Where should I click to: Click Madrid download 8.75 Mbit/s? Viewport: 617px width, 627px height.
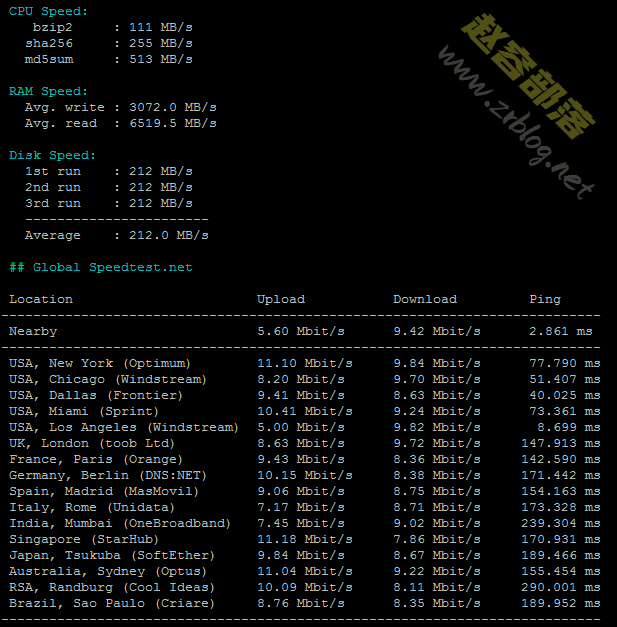[x=437, y=491]
